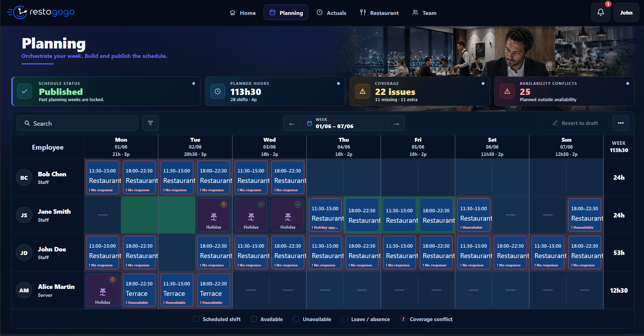Click the Planned Hours clock icon
This screenshot has height=336, width=644.
coord(218,91)
